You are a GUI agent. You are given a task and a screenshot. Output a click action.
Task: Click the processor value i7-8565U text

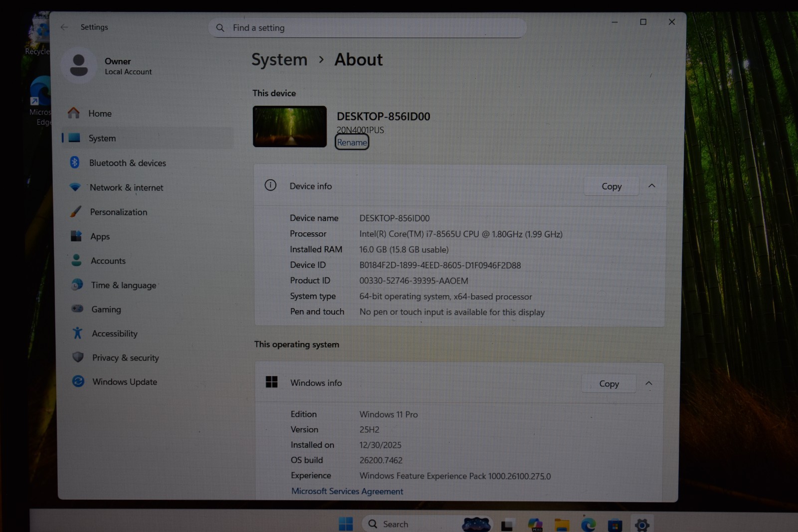point(461,234)
